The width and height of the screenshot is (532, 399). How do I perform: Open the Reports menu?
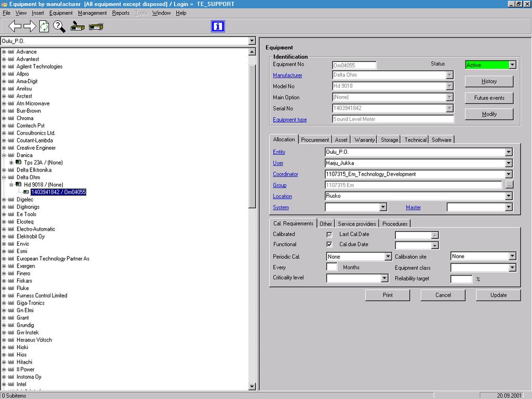pyautogui.click(x=121, y=13)
